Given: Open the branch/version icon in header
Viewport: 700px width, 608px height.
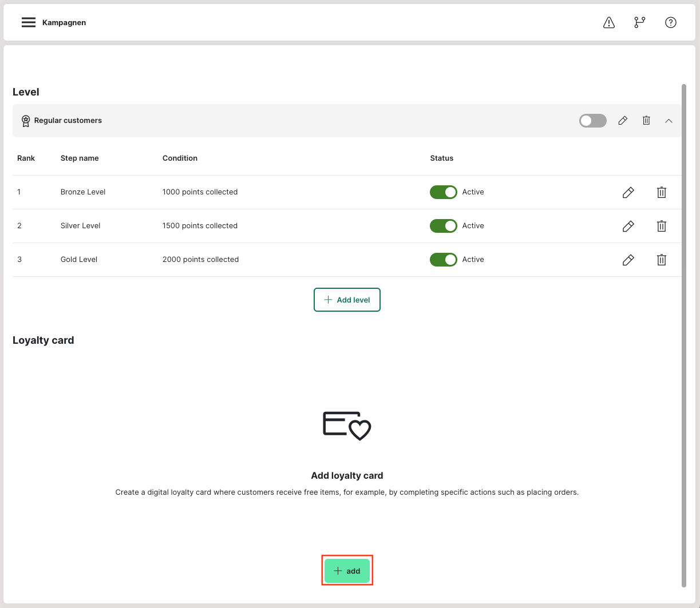Looking at the screenshot, I should pos(640,22).
